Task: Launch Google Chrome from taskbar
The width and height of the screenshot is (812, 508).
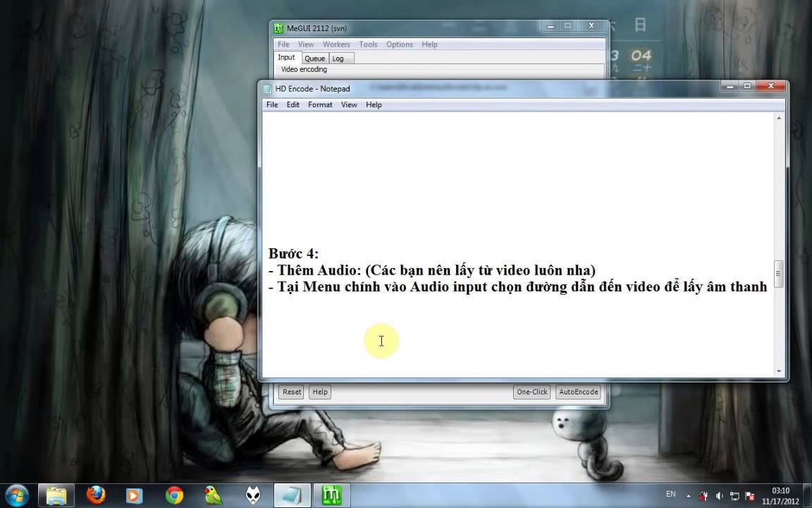Action: pos(175,495)
